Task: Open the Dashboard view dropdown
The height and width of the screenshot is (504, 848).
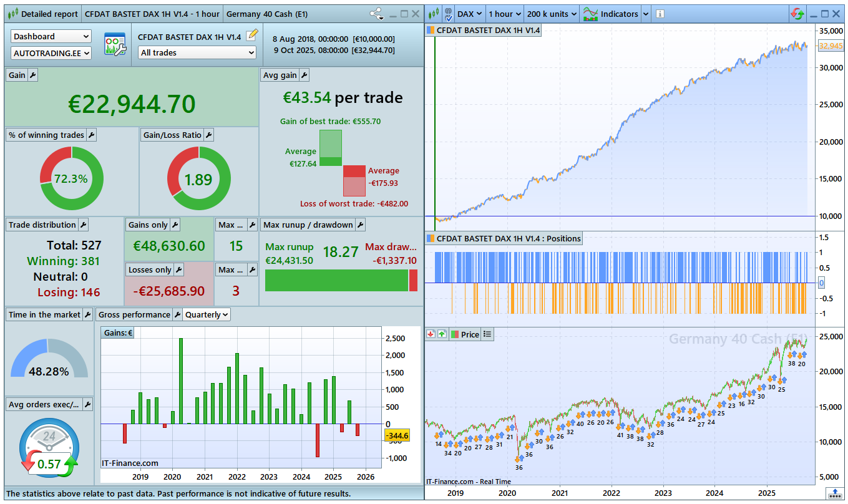Action: [x=51, y=37]
